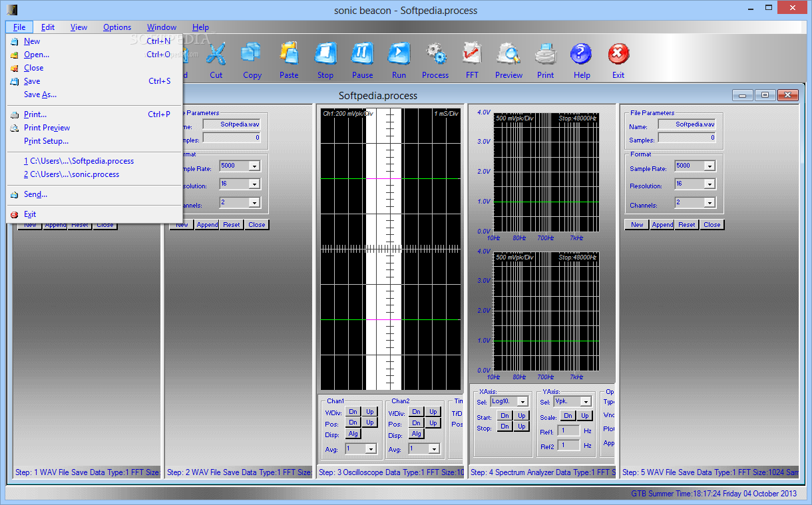Click Chan2 Disp Alg button
The width and height of the screenshot is (812, 505).
(x=417, y=434)
